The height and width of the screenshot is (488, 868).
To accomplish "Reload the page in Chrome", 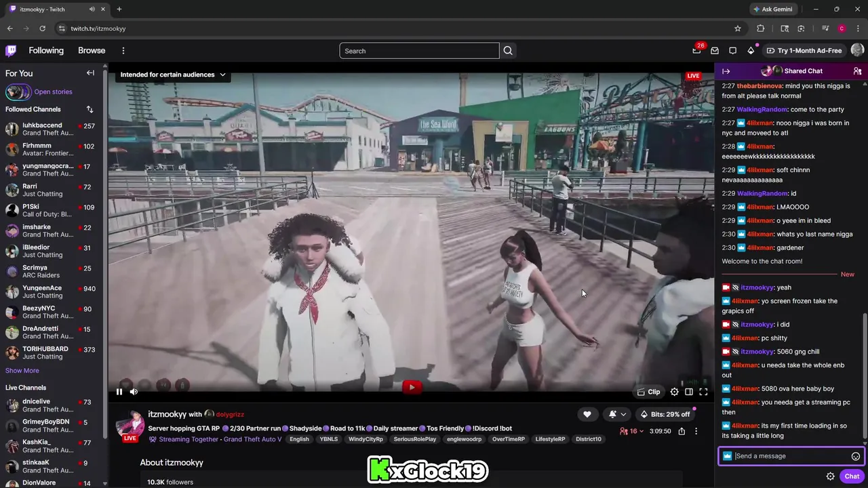I will click(x=42, y=28).
